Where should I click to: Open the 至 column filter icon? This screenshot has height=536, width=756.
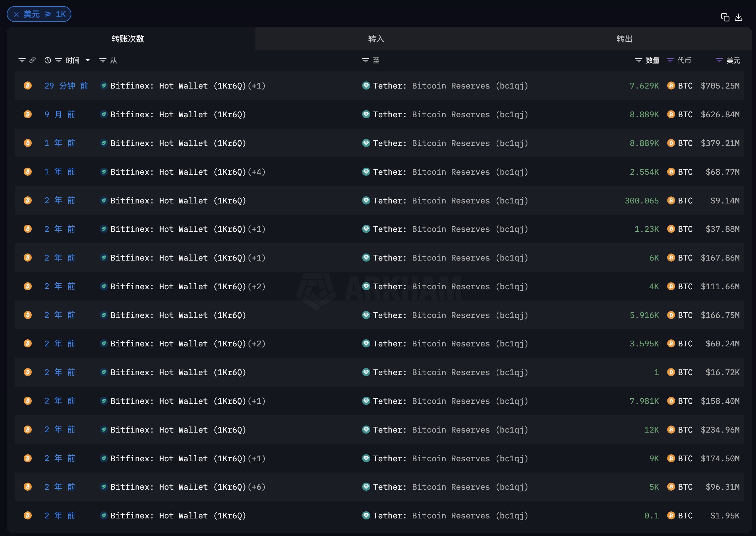(x=365, y=60)
